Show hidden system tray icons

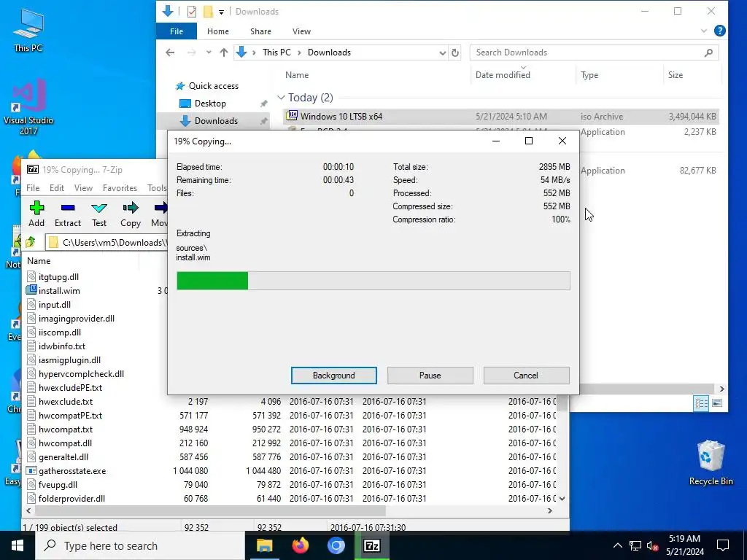pos(617,545)
